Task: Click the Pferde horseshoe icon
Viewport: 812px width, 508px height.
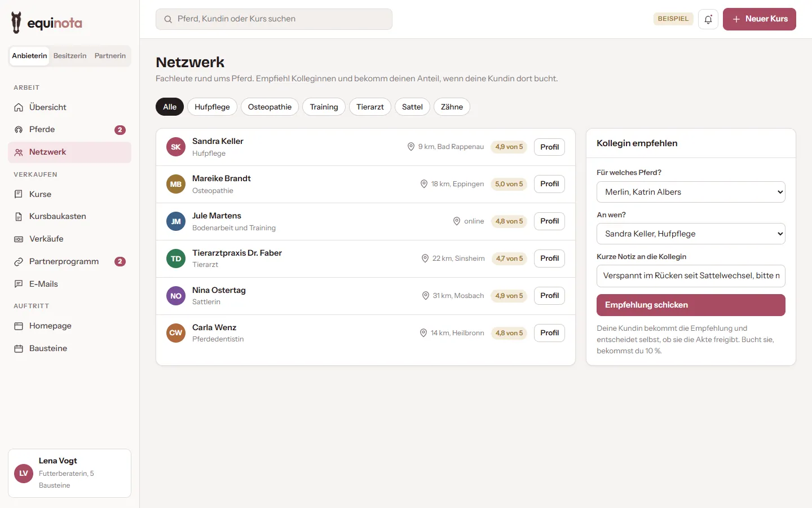Action: click(19, 130)
